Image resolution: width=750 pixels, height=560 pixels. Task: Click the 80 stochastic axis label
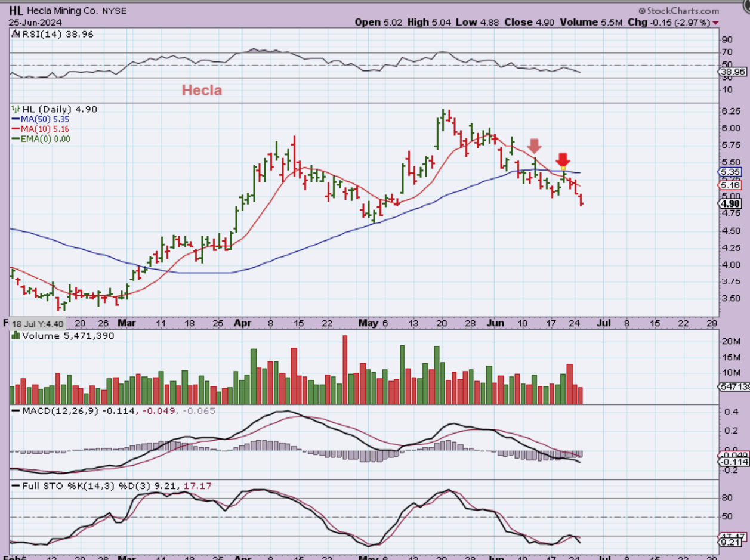729,497
